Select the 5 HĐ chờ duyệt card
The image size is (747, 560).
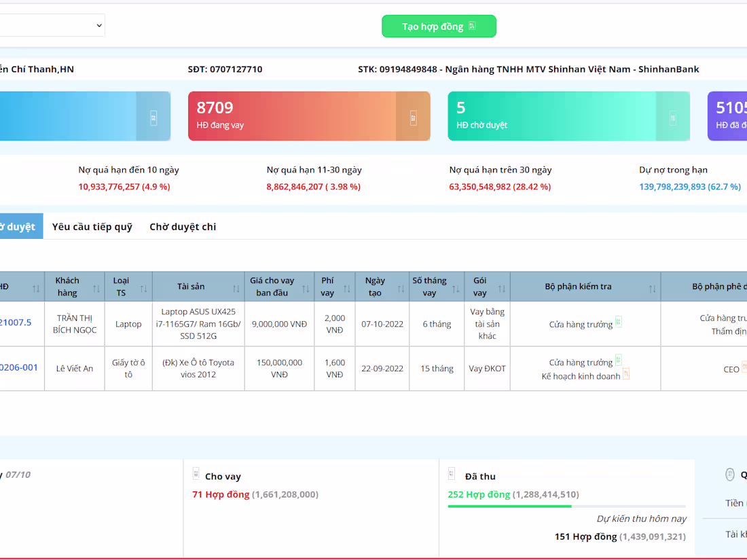(x=569, y=116)
